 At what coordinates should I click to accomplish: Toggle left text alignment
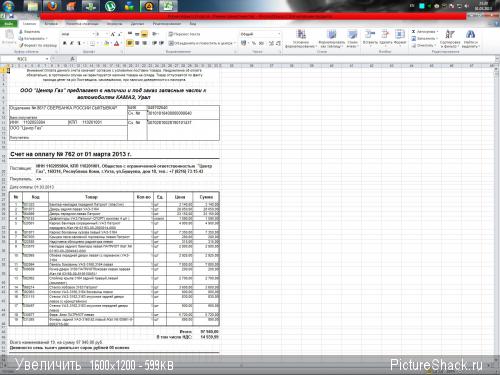[x=130, y=43]
